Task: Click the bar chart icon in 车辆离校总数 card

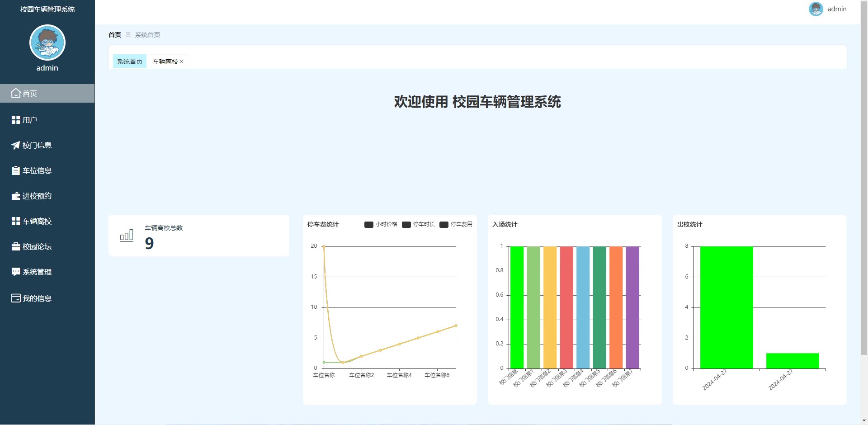Action: [x=127, y=236]
